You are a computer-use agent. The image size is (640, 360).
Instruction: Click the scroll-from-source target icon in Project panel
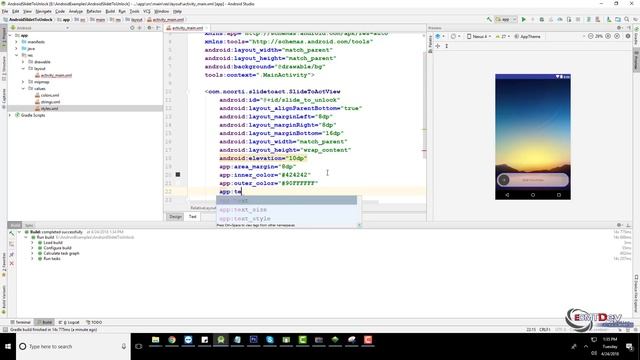click(x=132, y=28)
